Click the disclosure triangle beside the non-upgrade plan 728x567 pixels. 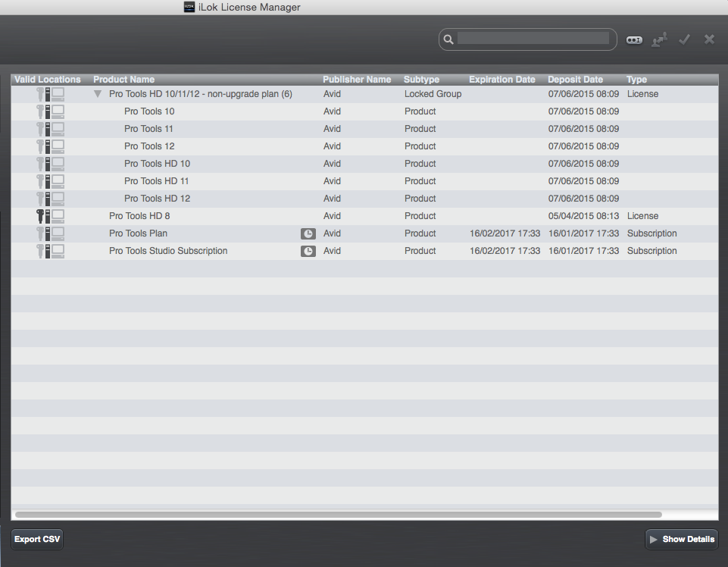pos(97,93)
